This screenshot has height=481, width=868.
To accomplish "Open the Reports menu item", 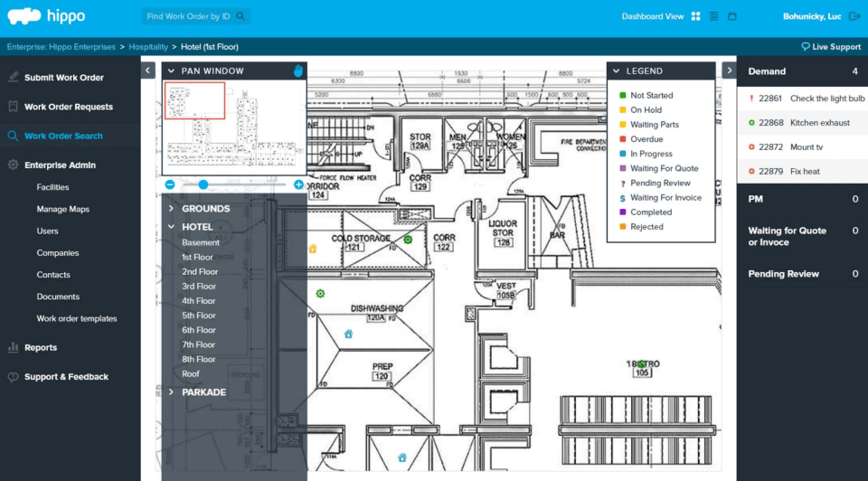I will click(41, 348).
